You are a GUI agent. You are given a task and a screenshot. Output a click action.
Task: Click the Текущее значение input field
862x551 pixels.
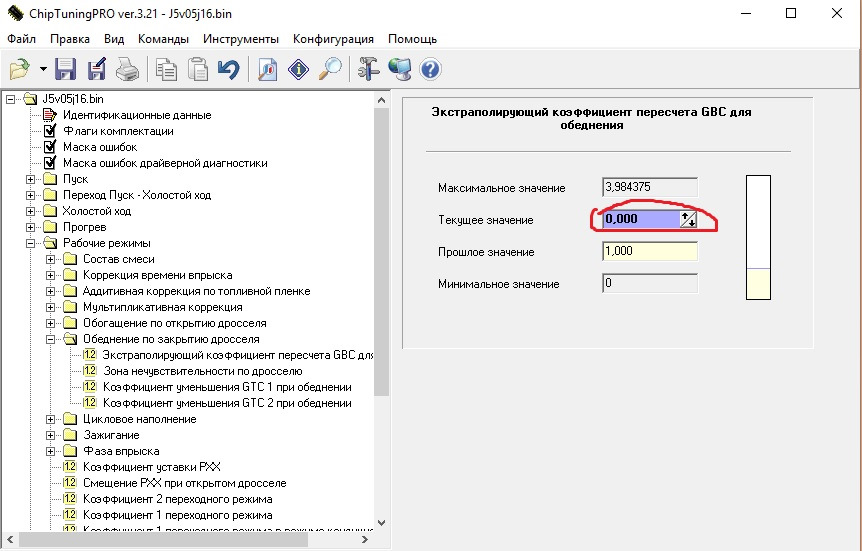641,219
